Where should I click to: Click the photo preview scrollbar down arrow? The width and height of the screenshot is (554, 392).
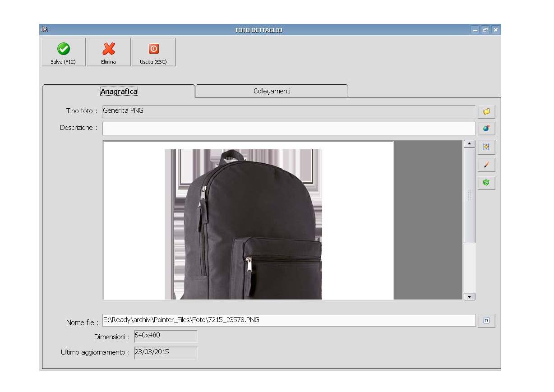(470, 296)
